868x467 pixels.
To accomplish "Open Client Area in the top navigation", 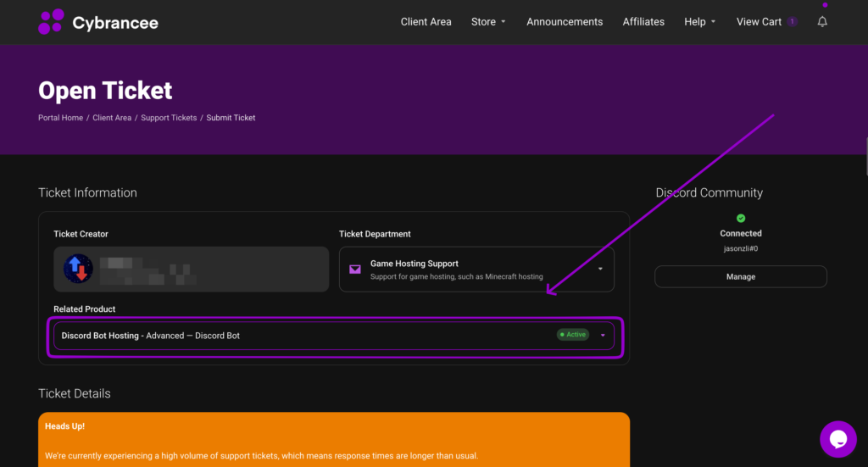I will (x=426, y=21).
